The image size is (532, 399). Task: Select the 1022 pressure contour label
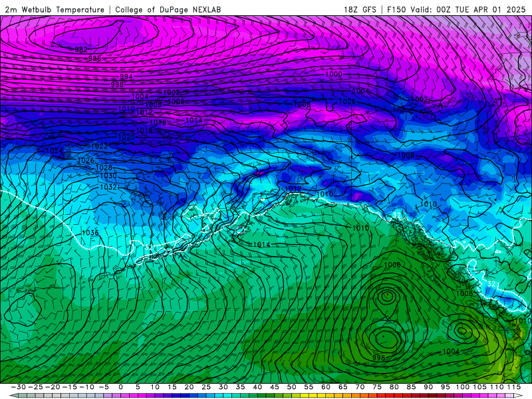click(x=99, y=146)
